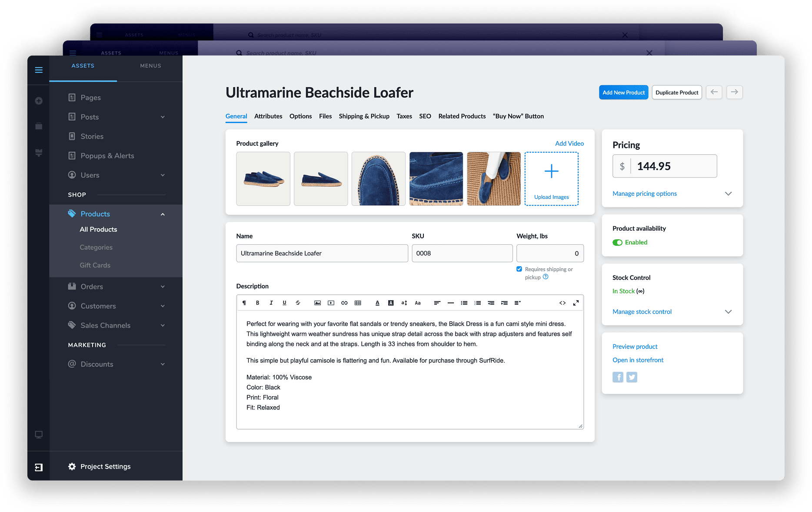
Task: Click the video embed icon in the editor
Action: tap(331, 303)
